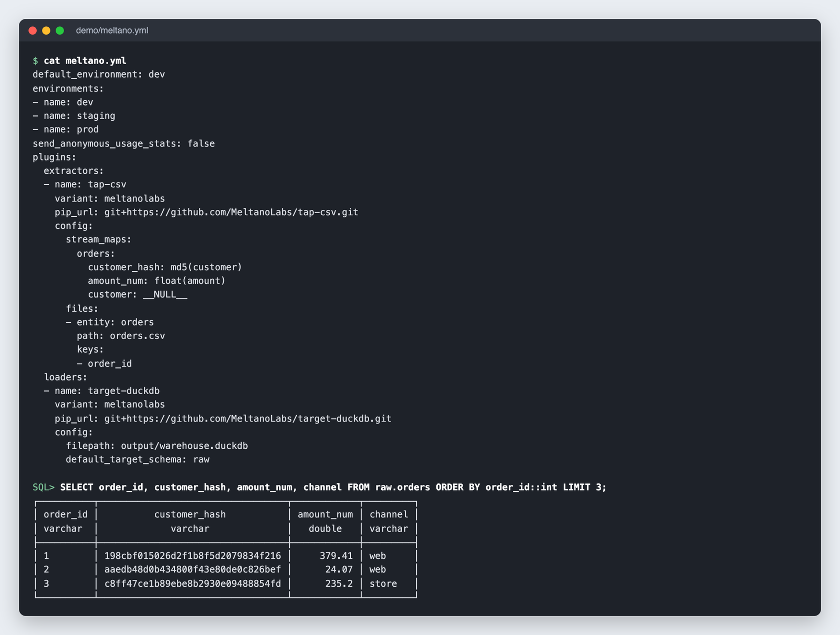Click 'customer_hash: md5(customer)' line

click(165, 268)
